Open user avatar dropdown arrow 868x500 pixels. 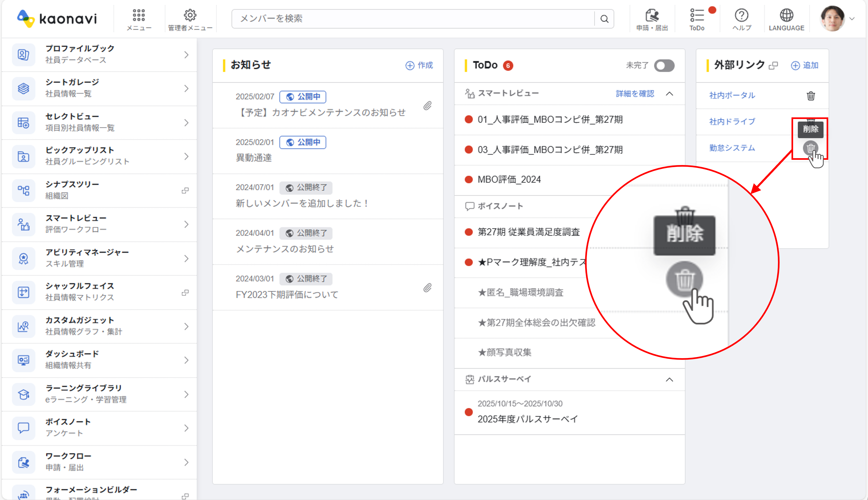click(x=852, y=19)
